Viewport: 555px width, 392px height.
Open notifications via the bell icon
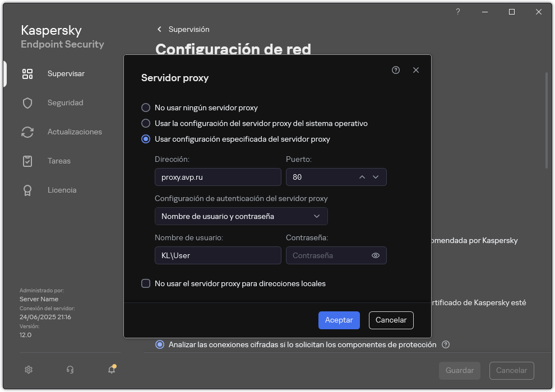110,370
